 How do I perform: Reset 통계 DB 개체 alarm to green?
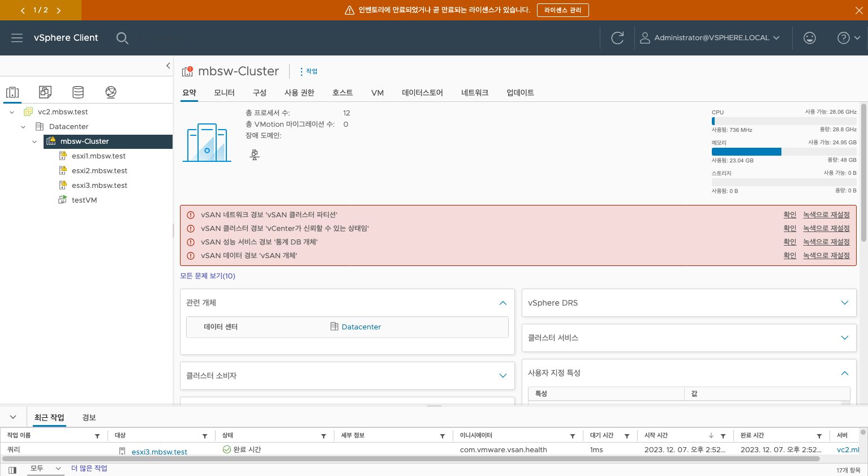[x=826, y=242]
